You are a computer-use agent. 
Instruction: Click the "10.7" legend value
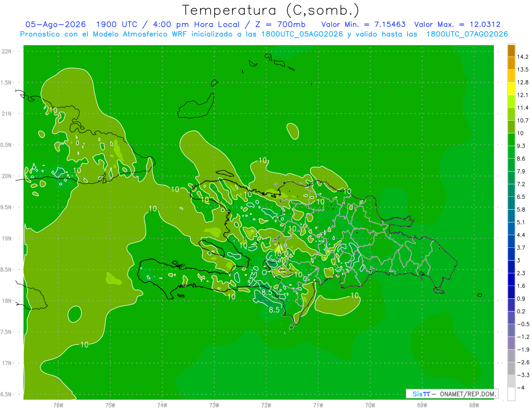522,121
